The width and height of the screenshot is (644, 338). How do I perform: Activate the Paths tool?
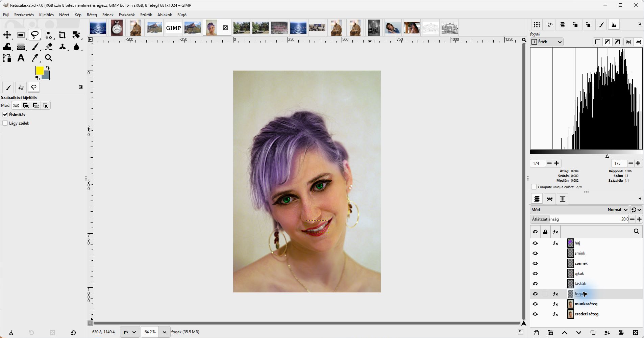point(7,58)
